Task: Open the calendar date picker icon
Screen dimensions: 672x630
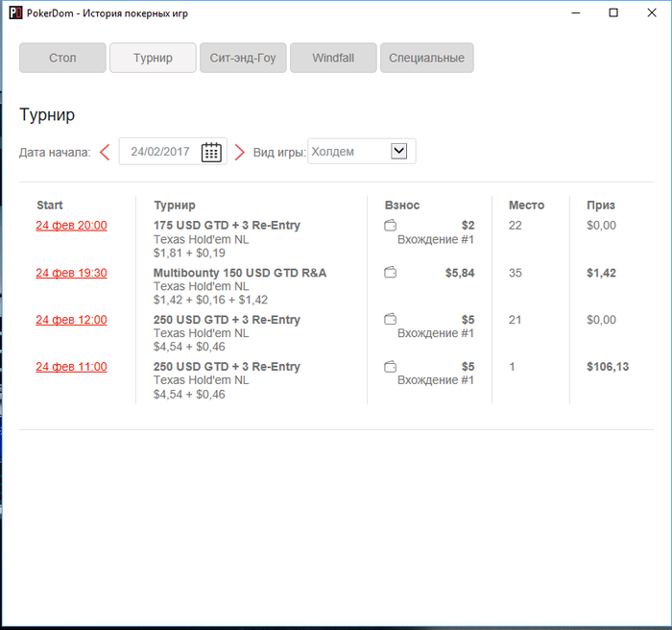Action: coord(211,153)
